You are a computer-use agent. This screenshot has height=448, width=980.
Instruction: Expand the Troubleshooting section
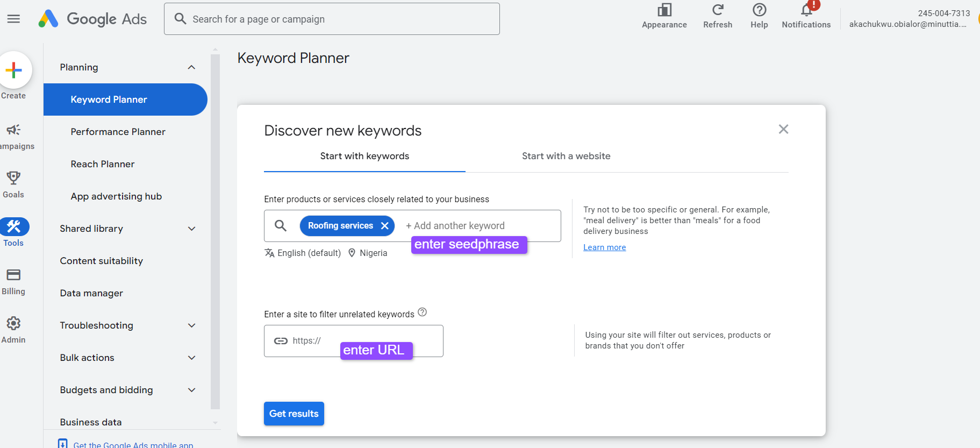tap(191, 325)
